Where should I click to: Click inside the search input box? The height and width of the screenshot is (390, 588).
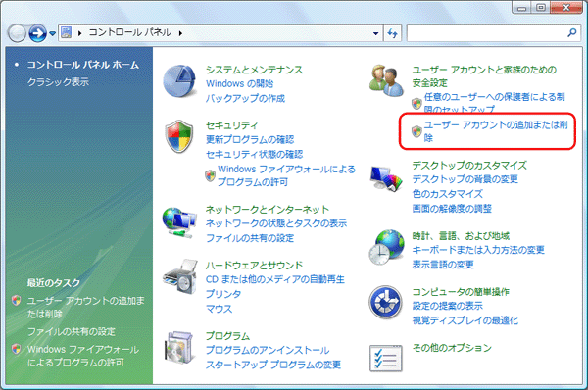pyautogui.click(x=487, y=33)
